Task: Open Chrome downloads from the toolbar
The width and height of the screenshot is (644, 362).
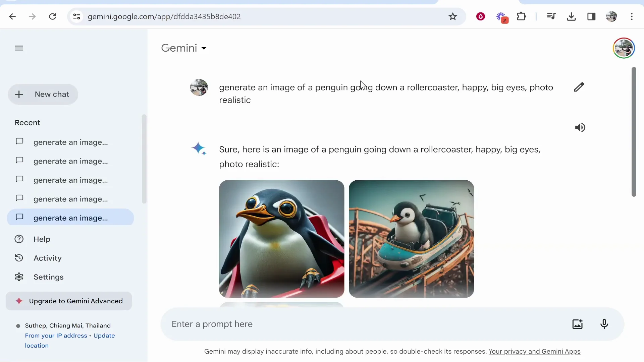Action: (571, 16)
